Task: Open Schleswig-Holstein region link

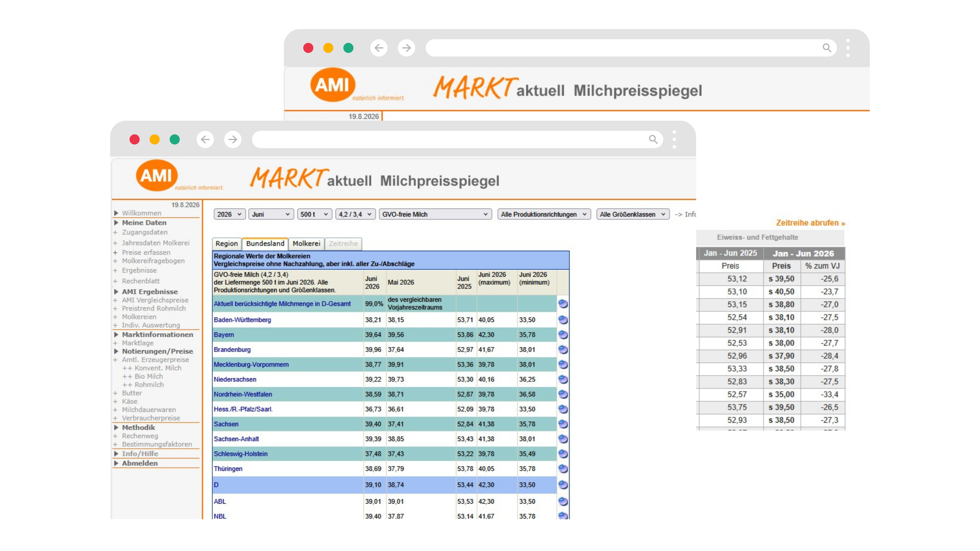Action: click(x=241, y=454)
